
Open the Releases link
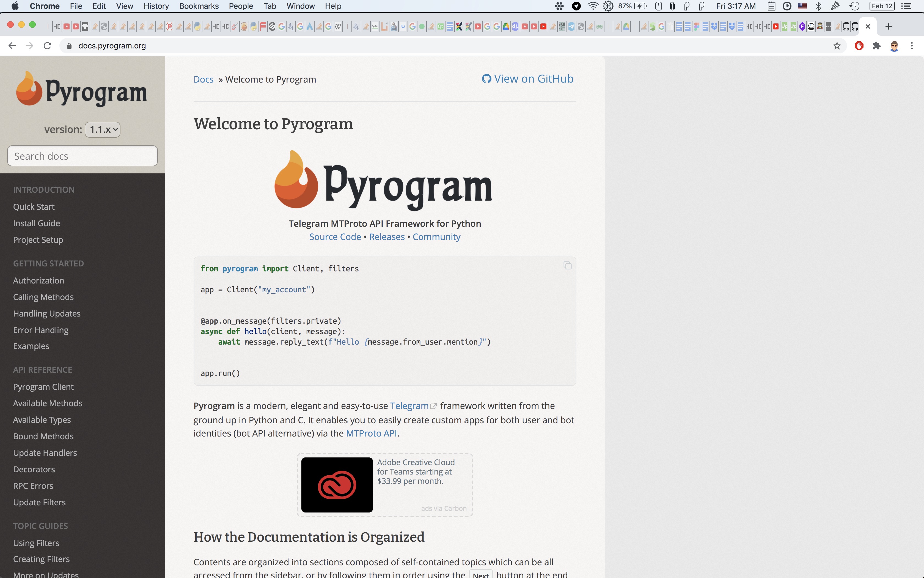[x=387, y=237]
